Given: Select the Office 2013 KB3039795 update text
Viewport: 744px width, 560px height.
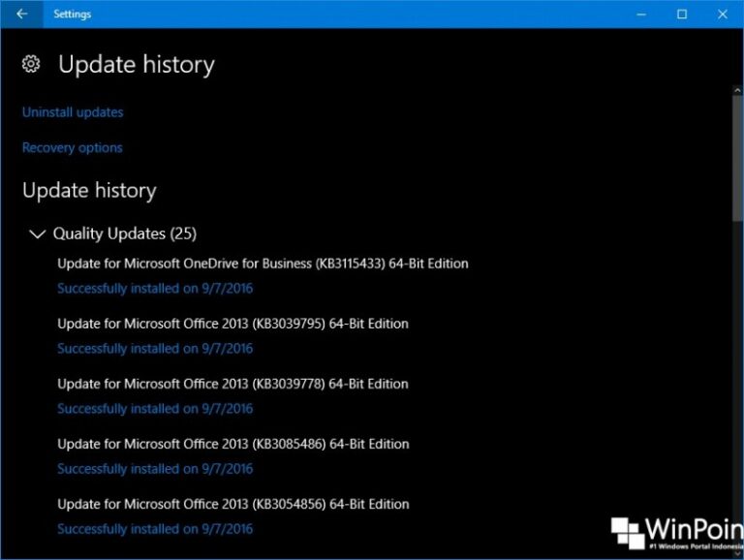Looking at the screenshot, I should (x=232, y=324).
